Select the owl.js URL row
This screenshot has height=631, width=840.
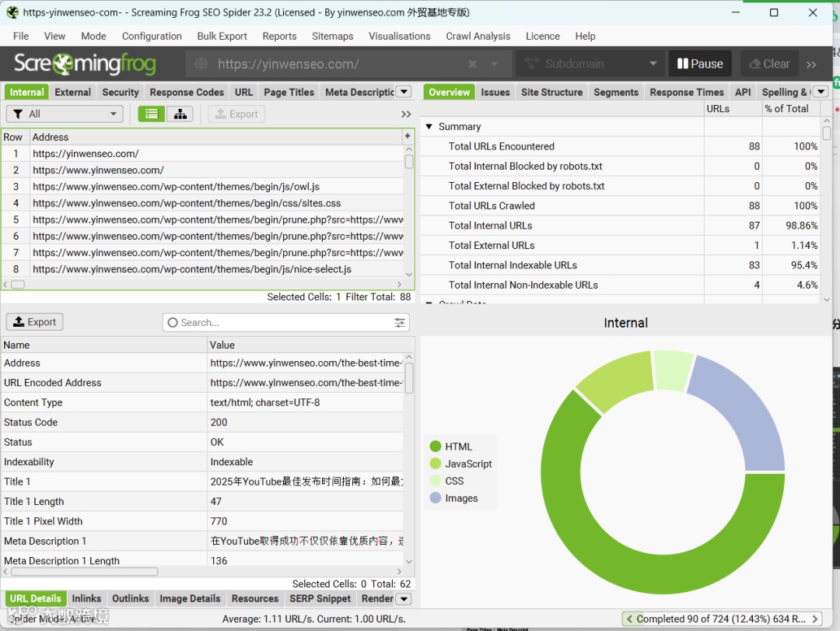(x=202, y=187)
